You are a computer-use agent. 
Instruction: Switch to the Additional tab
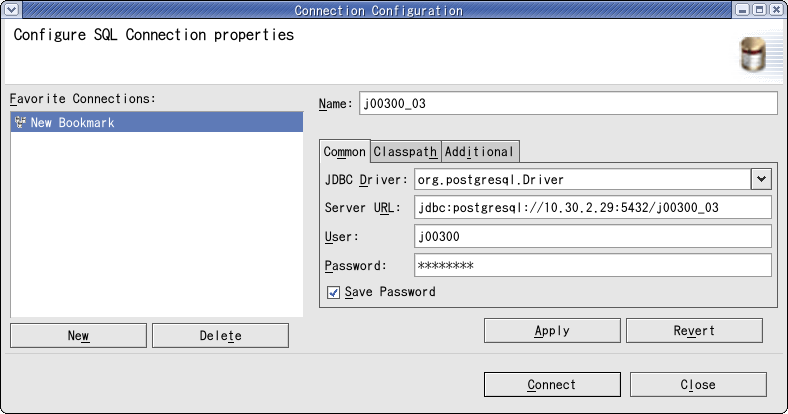pyautogui.click(x=479, y=152)
